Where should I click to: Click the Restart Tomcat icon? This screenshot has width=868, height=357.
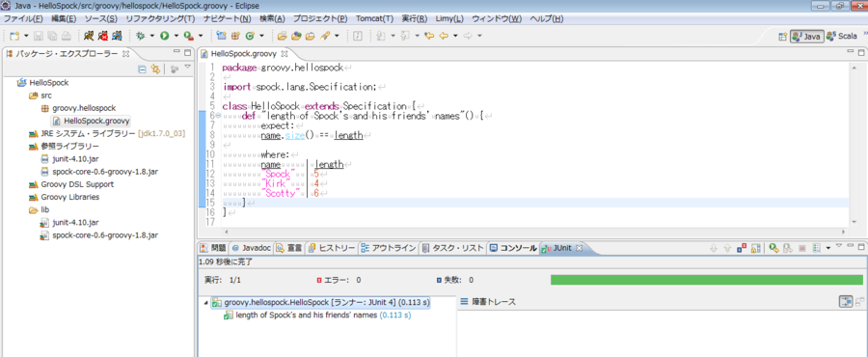click(x=117, y=36)
